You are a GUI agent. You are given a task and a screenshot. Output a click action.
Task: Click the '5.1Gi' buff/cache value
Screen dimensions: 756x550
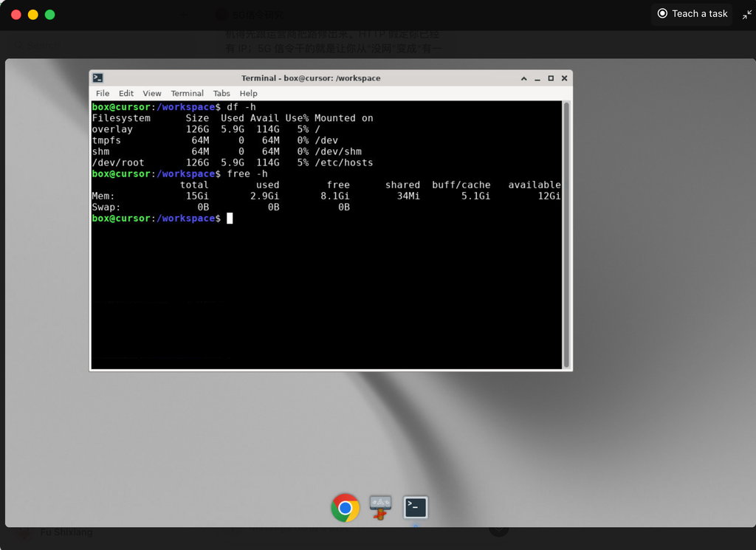point(476,196)
